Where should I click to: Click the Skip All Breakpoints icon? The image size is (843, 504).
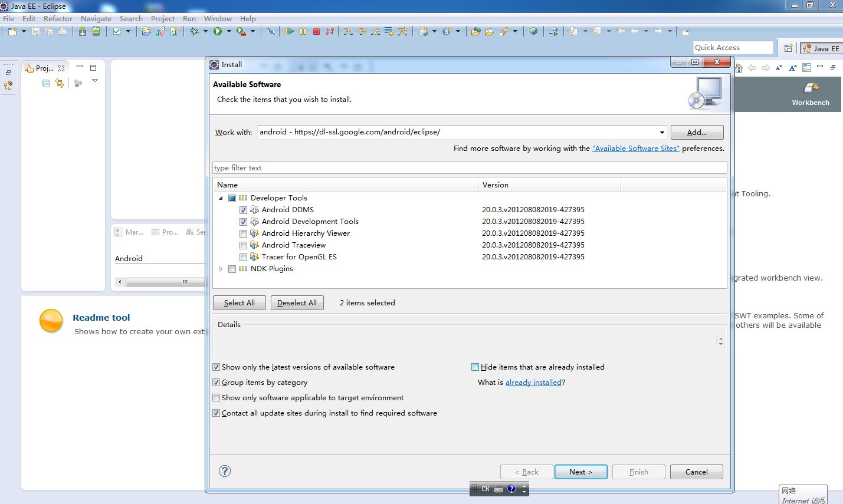click(271, 31)
